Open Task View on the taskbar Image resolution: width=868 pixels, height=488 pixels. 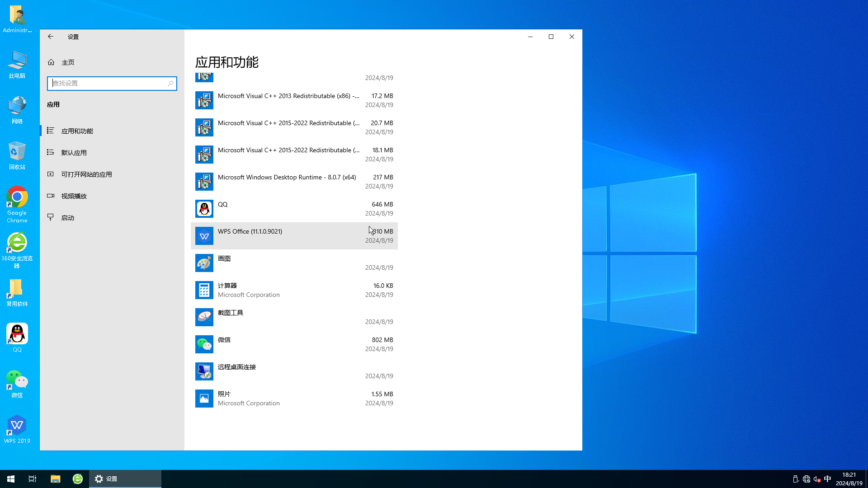point(33,479)
